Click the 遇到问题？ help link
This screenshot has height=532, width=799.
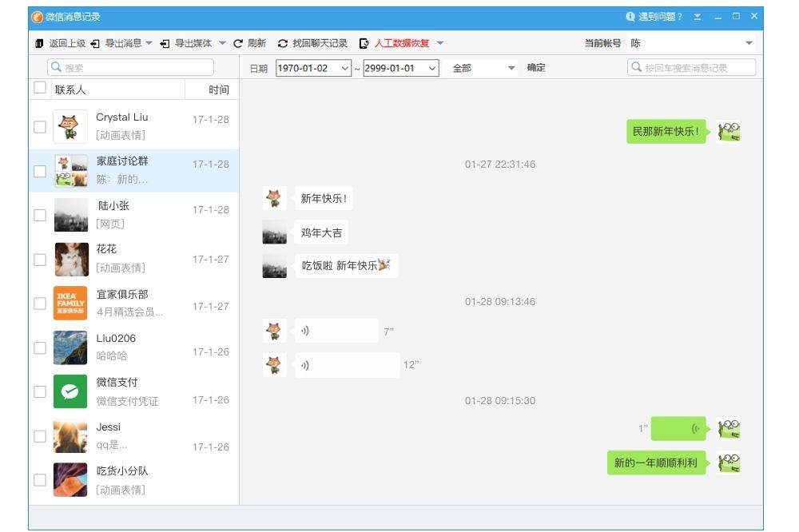(x=660, y=17)
